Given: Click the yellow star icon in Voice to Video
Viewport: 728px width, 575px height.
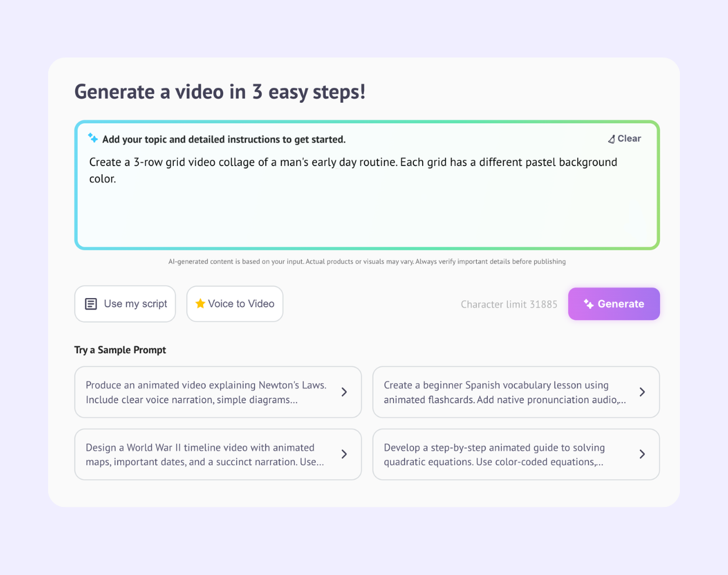Looking at the screenshot, I should click(200, 303).
